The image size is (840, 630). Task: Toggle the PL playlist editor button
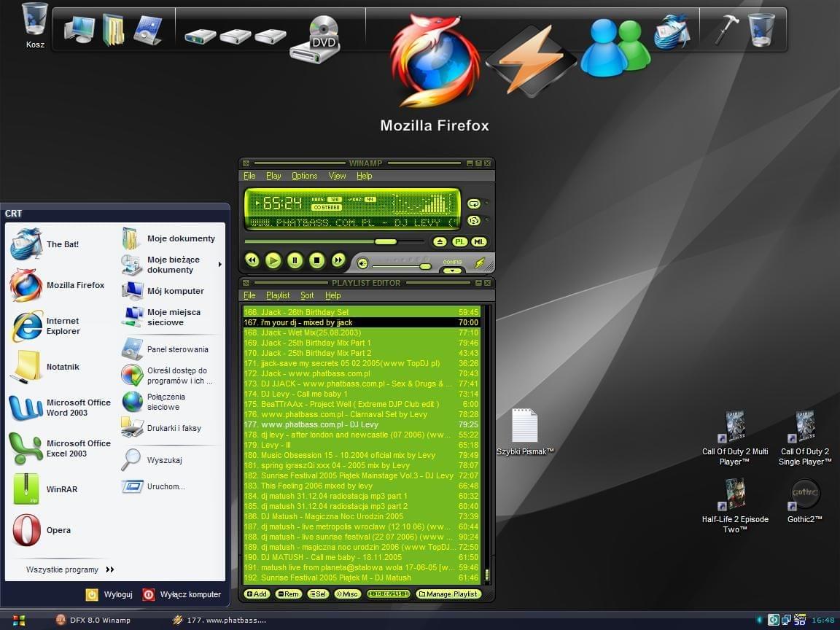(x=459, y=241)
